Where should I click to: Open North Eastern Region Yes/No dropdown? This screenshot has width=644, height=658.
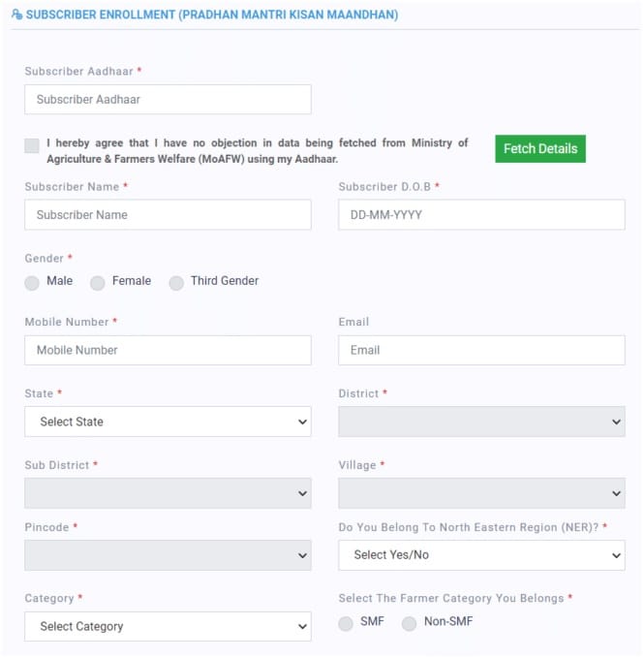click(x=481, y=555)
